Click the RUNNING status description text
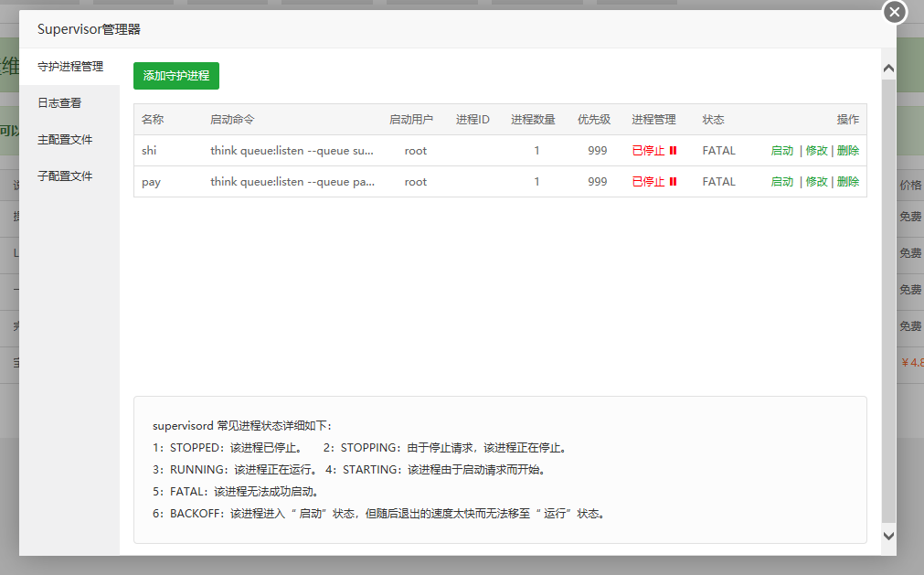 click(x=235, y=470)
